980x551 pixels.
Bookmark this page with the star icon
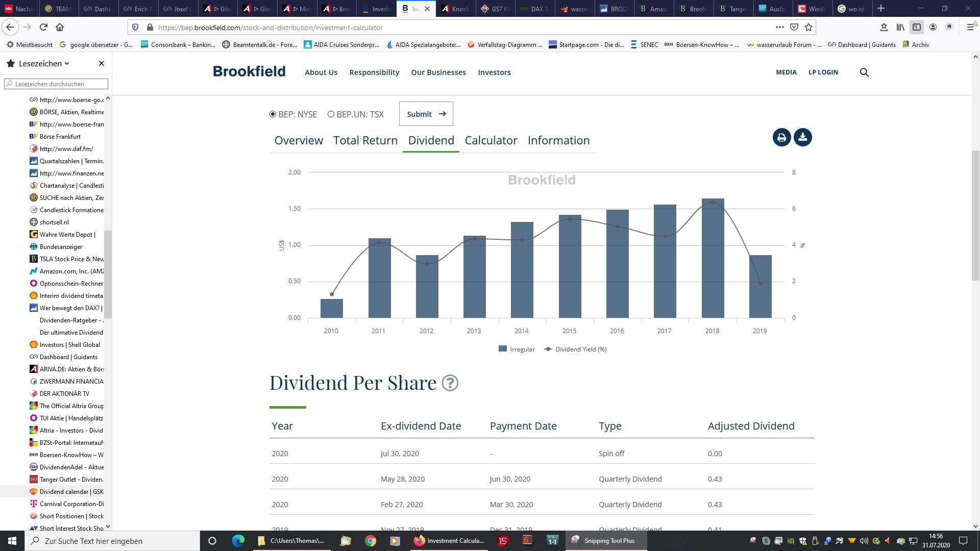[x=808, y=27]
